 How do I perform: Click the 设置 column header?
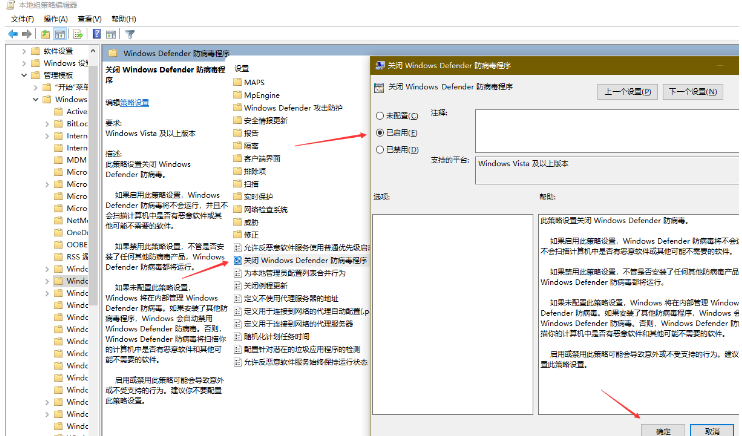(x=242, y=69)
